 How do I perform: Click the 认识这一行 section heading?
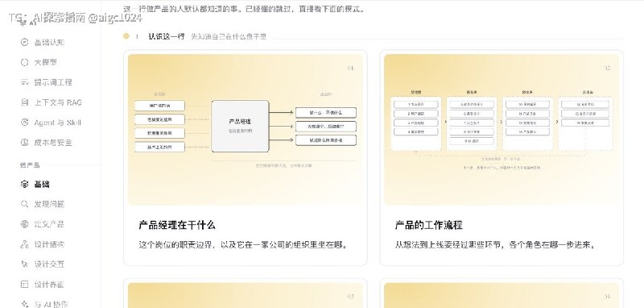click(167, 36)
